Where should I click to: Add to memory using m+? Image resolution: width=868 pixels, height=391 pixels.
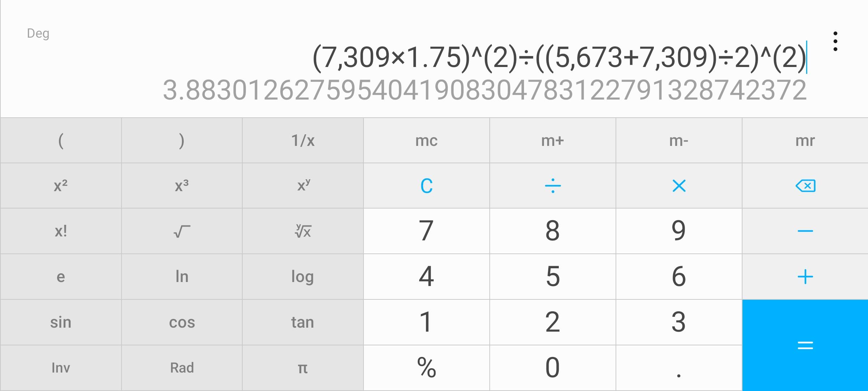pyautogui.click(x=553, y=140)
